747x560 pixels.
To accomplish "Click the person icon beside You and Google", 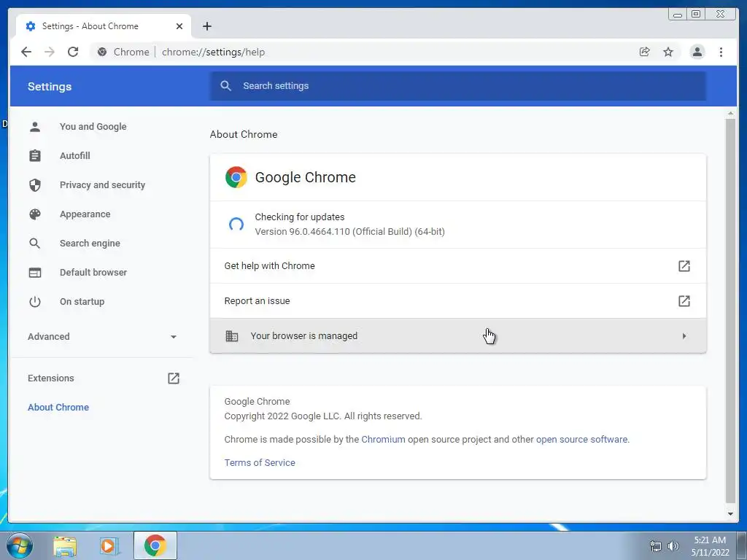I will pos(35,127).
